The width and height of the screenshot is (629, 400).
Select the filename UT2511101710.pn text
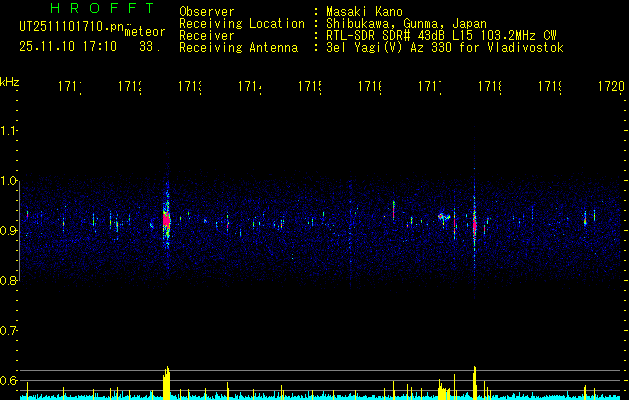(x=72, y=27)
